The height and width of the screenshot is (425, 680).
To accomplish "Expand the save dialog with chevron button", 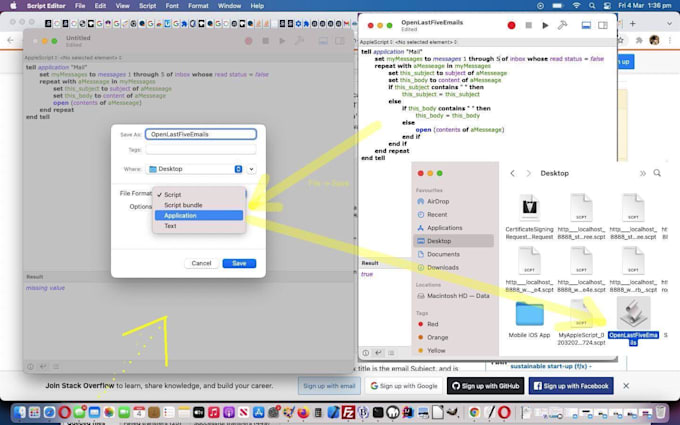I will [252, 169].
